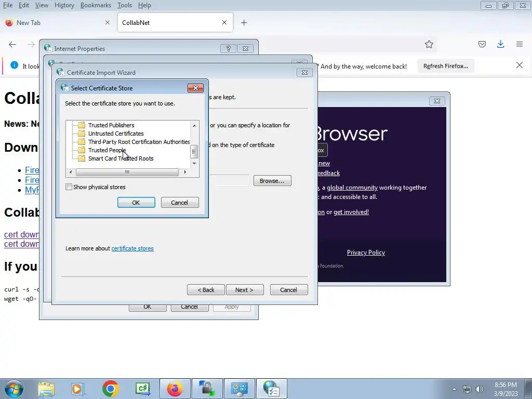Screen dimensions: 532x399
Task: Click the notification info icon
Action: [x=14, y=65]
